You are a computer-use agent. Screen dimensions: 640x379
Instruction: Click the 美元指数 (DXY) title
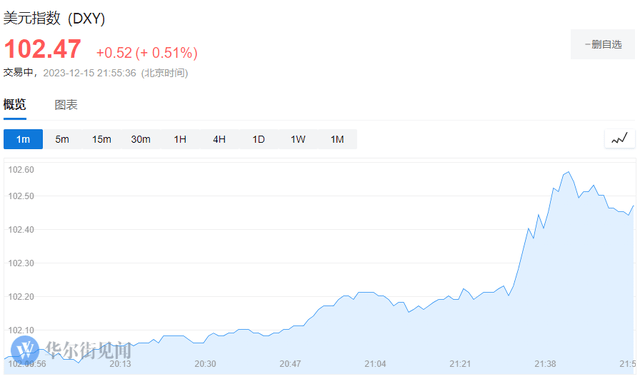click(54, 18)
